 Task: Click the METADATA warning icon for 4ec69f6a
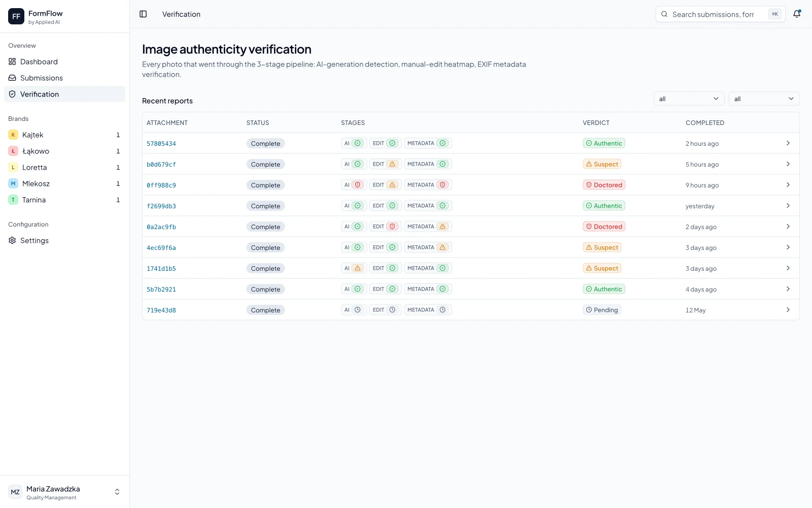[x=443, y=247]
